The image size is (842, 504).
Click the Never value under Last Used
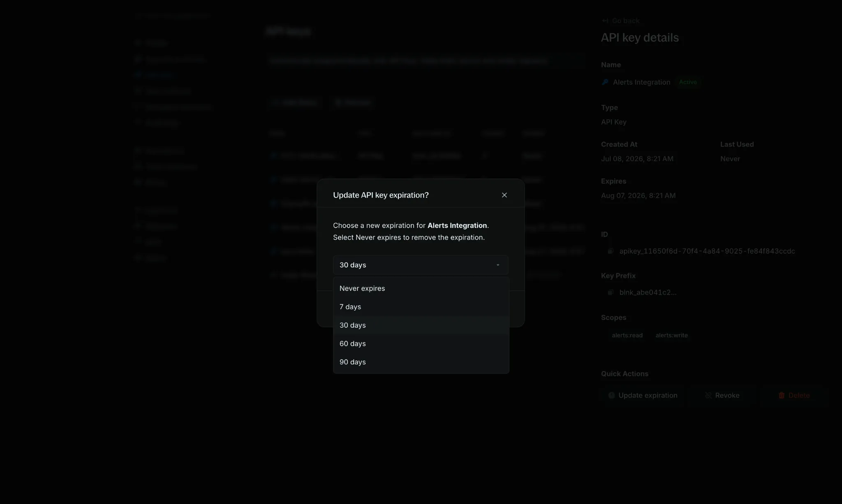point(730,159)
